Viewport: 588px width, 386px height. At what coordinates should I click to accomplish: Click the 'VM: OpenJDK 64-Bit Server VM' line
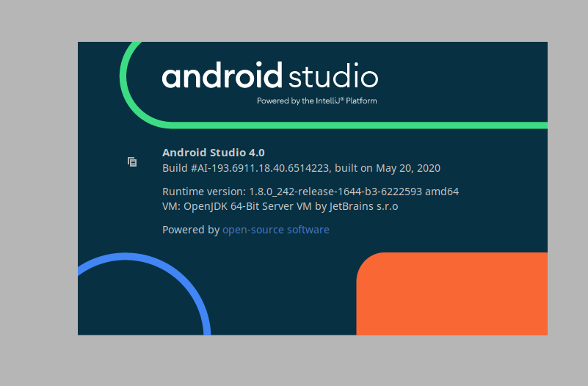280,206
